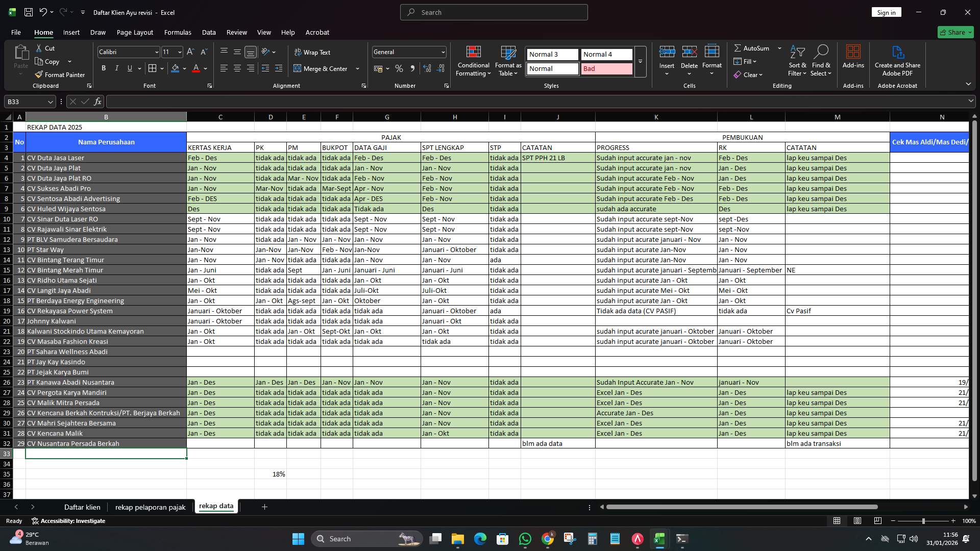Toggle bold formatting
This screenshot has height=551, width=980.
pyautogui.click(x=104, y=68)
